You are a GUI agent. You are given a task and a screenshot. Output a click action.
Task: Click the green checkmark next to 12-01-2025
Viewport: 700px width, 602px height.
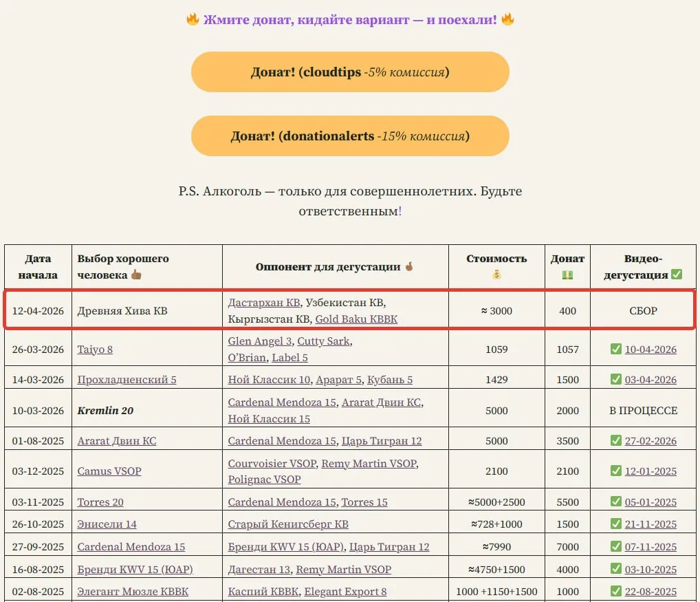tap(615, 471)
